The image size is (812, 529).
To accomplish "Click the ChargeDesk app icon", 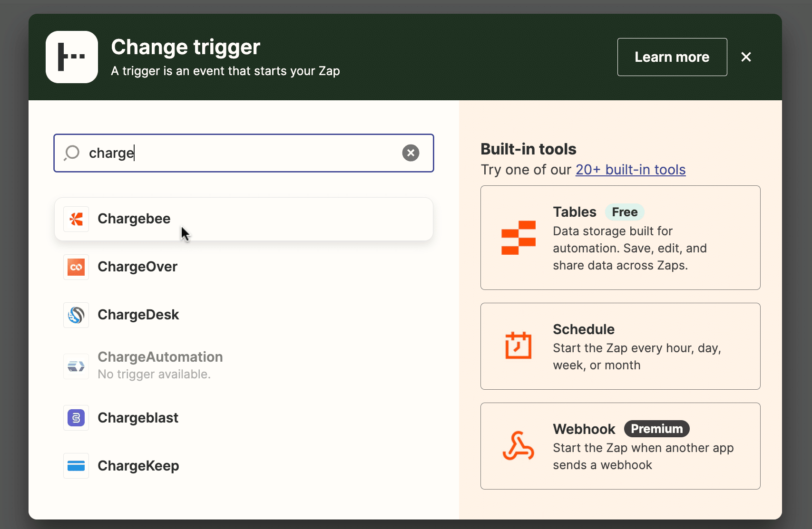I will coord(76,315).
